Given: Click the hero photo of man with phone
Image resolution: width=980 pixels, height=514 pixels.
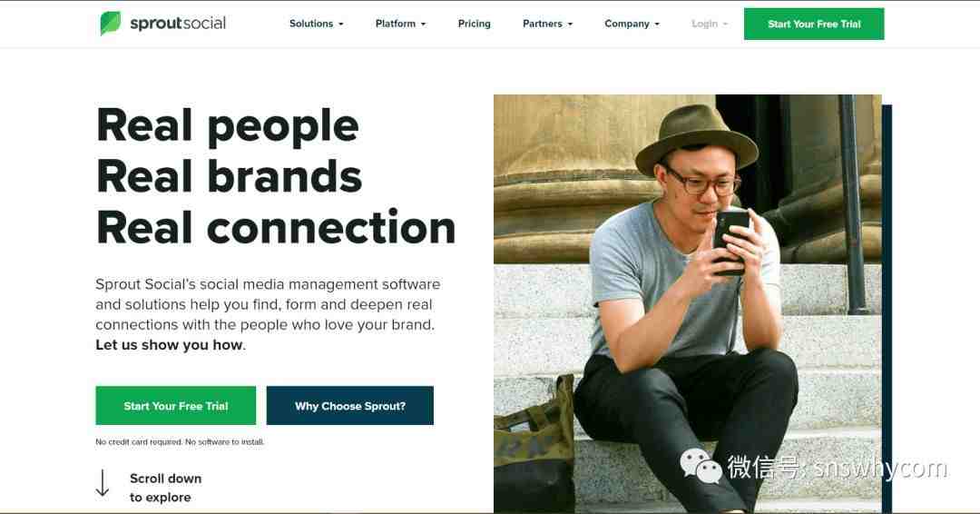Looking at the screenshot, I should pos(688,303).
